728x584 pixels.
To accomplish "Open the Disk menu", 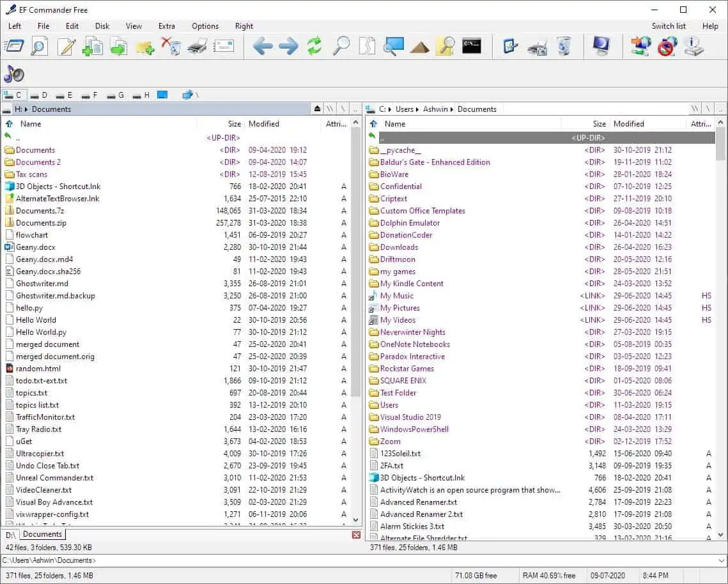I will (102, 26).
